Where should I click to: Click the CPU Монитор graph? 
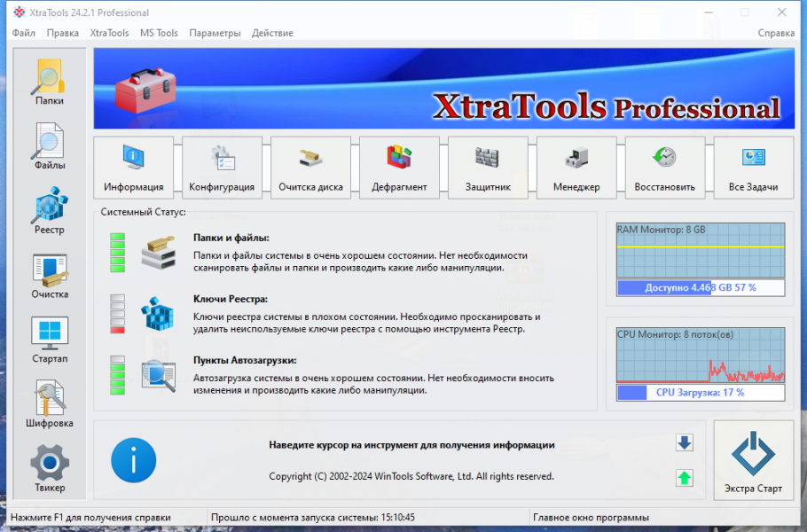tap(701, 355)
